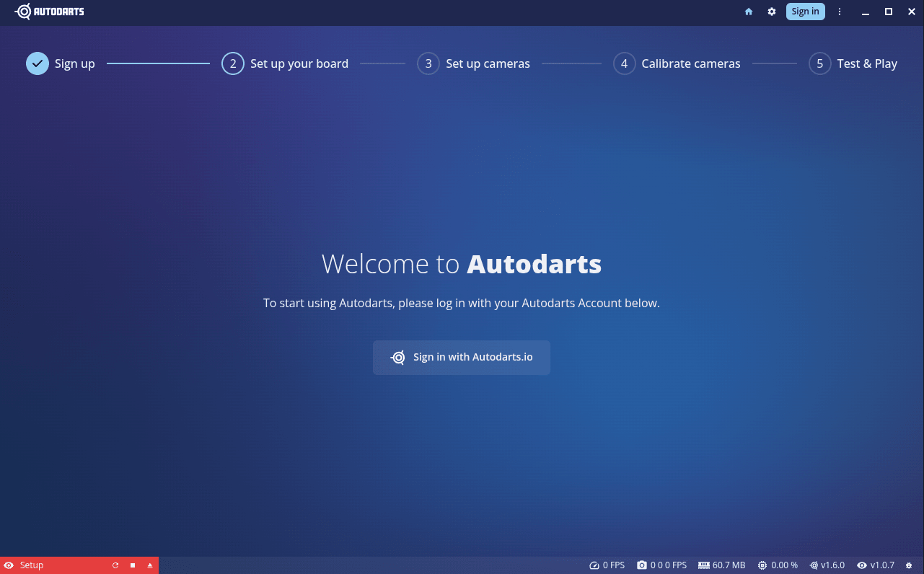Open the Set up cameras step
The image size is (924, 574).
pyautogui.click(x=488, y=63)
